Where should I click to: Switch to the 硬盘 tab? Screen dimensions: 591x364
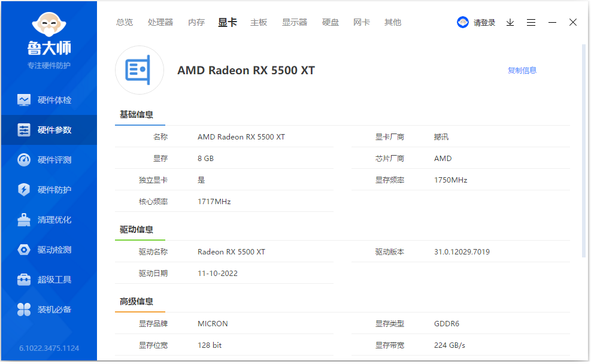[x=331, y=23]
